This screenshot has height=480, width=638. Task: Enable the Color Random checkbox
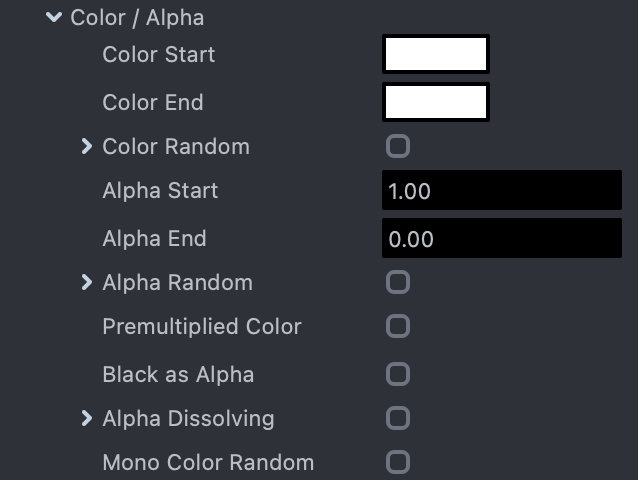[398, 147]
